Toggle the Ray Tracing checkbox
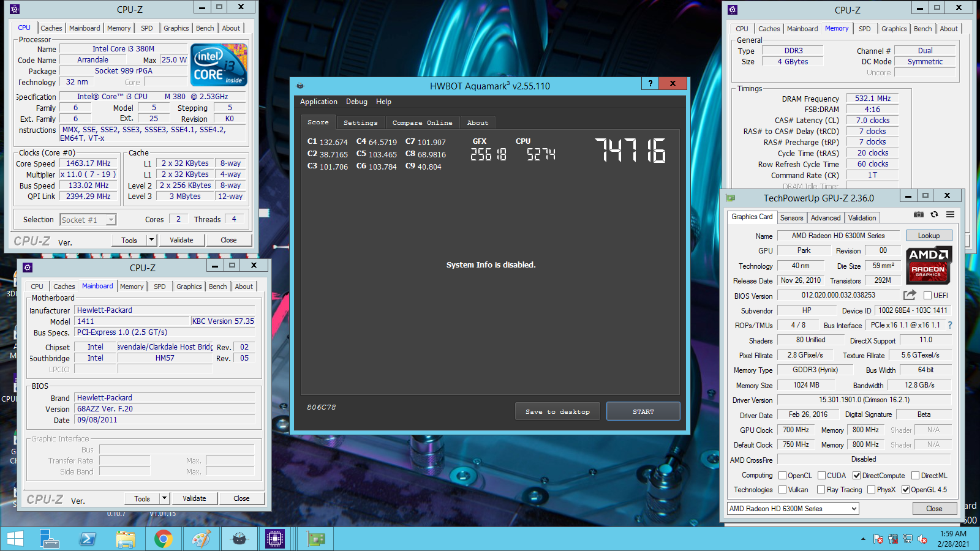 point(821,490)
